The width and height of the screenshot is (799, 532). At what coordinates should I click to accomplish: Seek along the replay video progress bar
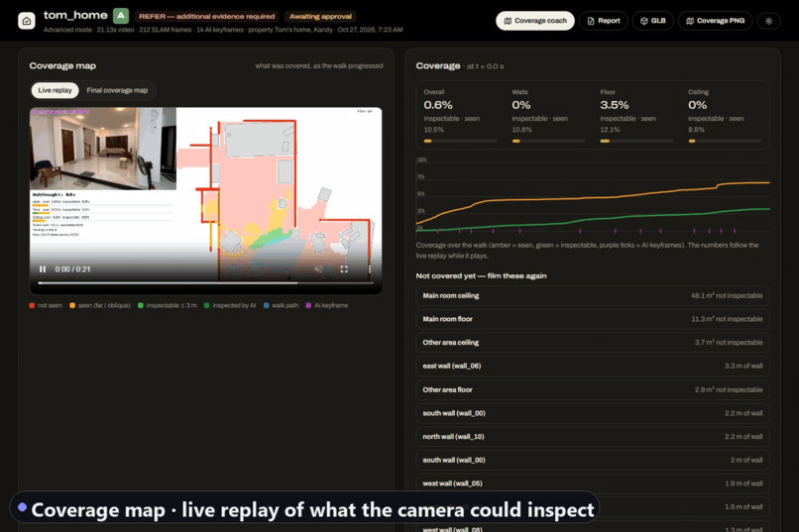[206, 282]
